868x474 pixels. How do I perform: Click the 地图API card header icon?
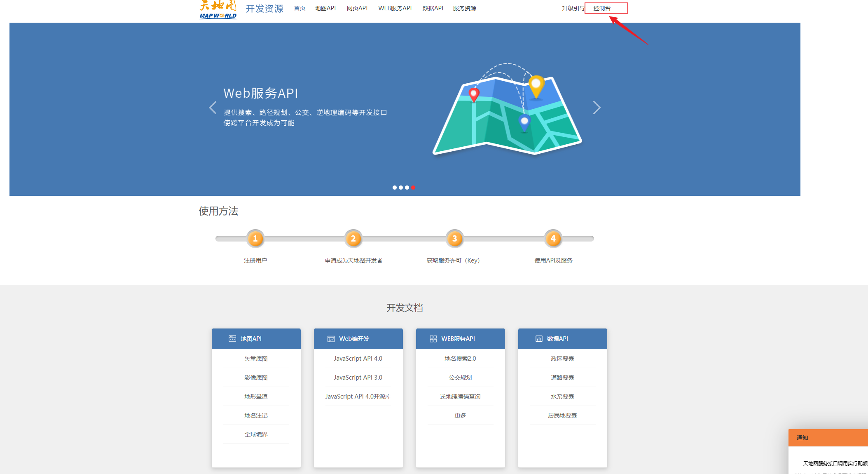[x=232, y=338]
